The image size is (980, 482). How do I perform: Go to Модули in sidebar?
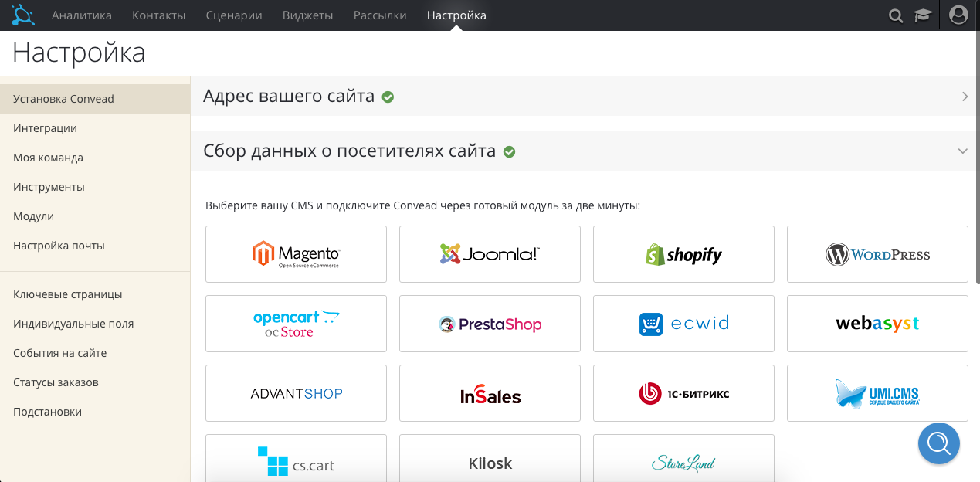point(95,216)
